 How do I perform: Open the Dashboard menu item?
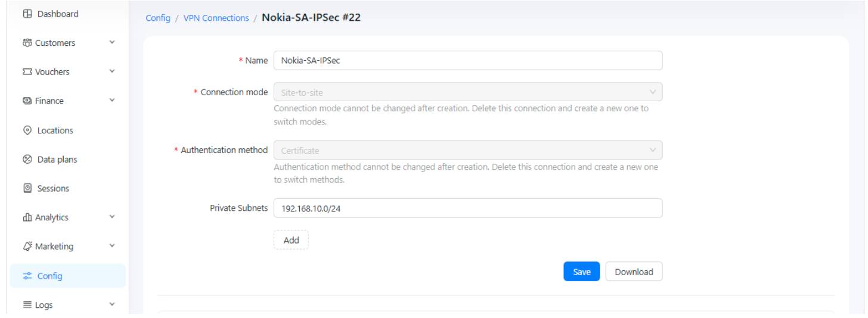[x=67, y=14]
